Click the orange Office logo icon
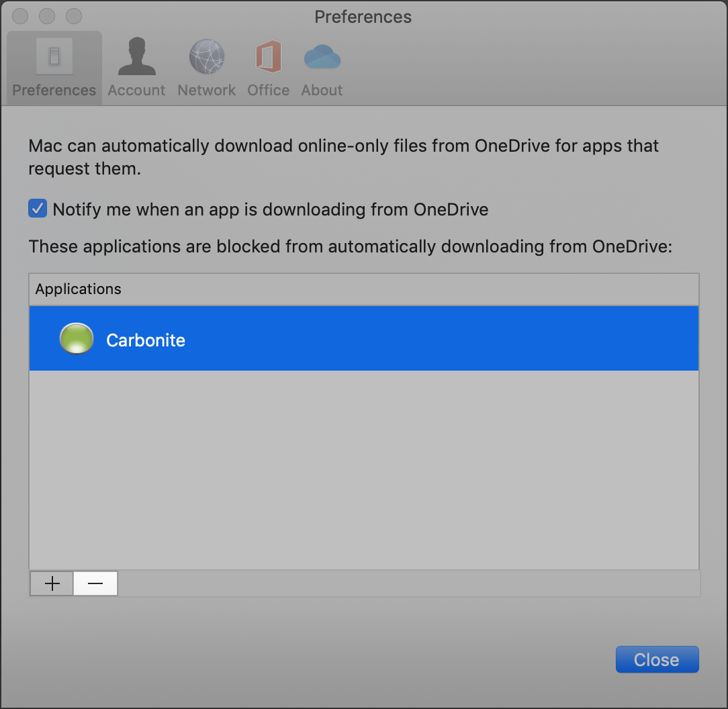 (268, 56)
